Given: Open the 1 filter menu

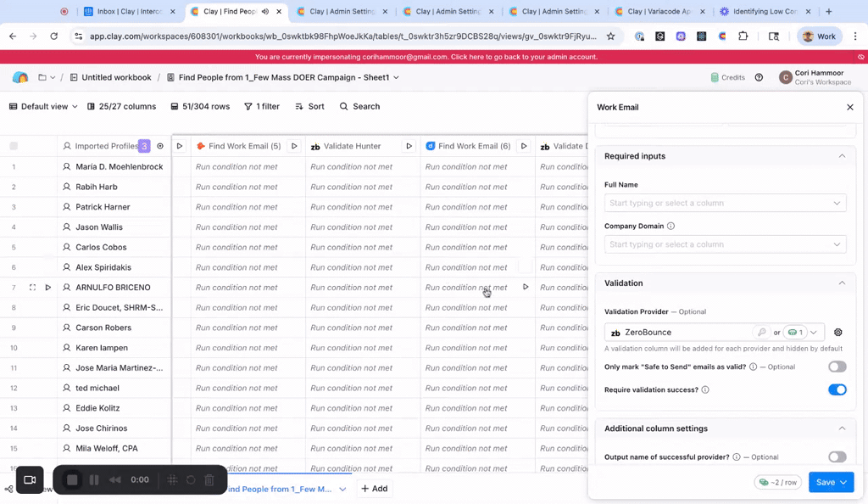Looking at the screenshot, I should pos(262,107).
